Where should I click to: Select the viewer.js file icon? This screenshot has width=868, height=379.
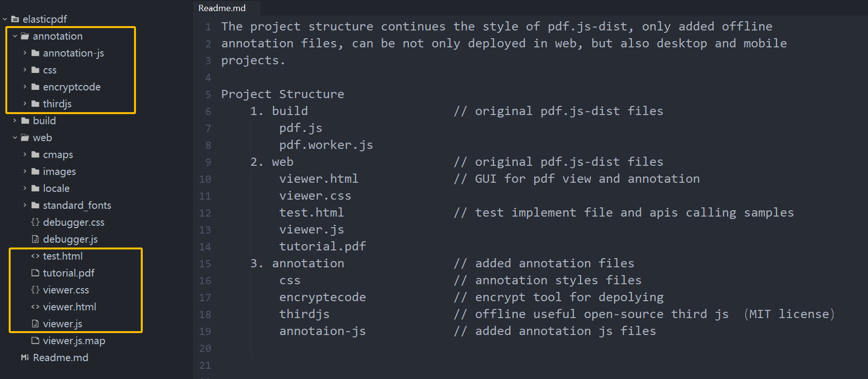point(35,324)
